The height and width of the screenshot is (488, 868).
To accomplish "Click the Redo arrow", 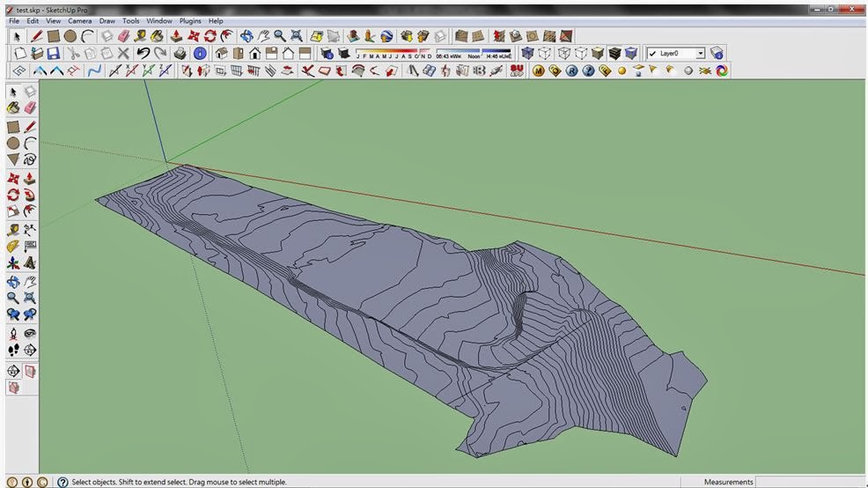I will 160,53.
